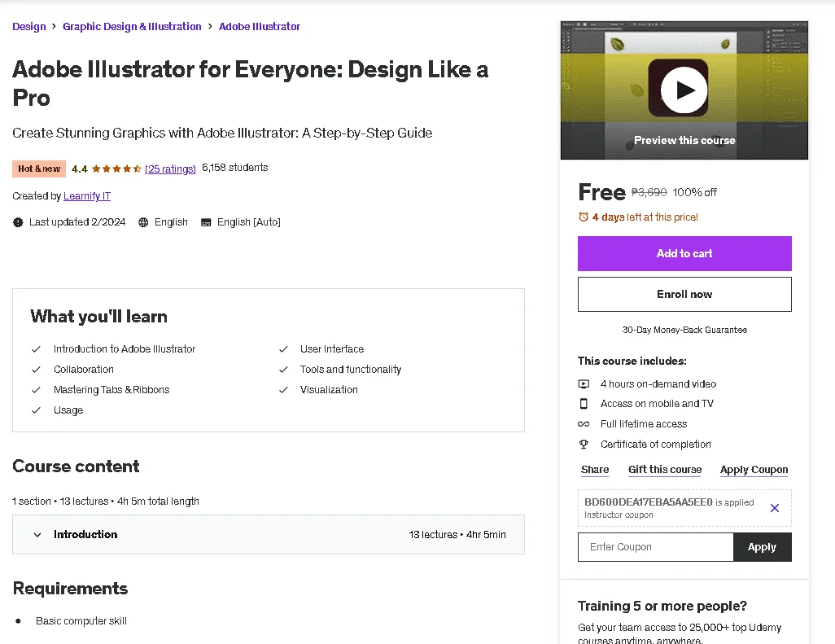The width and height of the screenshot is (835, 644).
Task: Click 'Tools and functionality' learning item
Action: [x=351, y=370]
